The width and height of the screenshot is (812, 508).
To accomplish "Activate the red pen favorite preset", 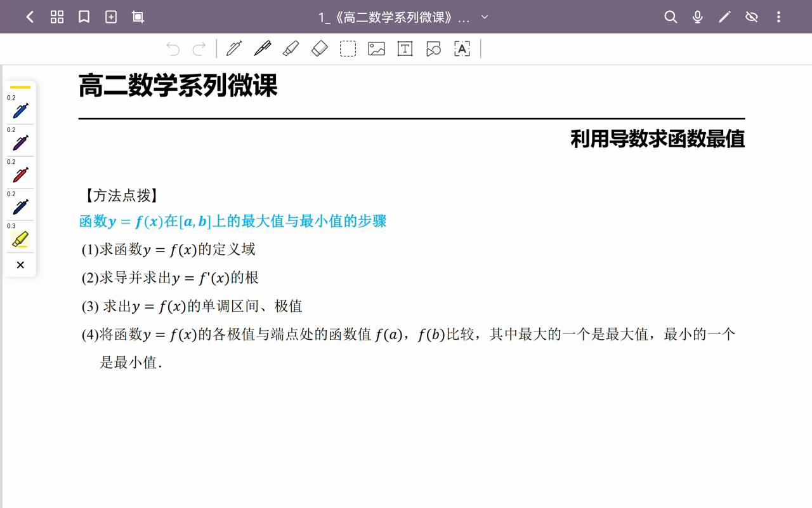I will point(20,174).
